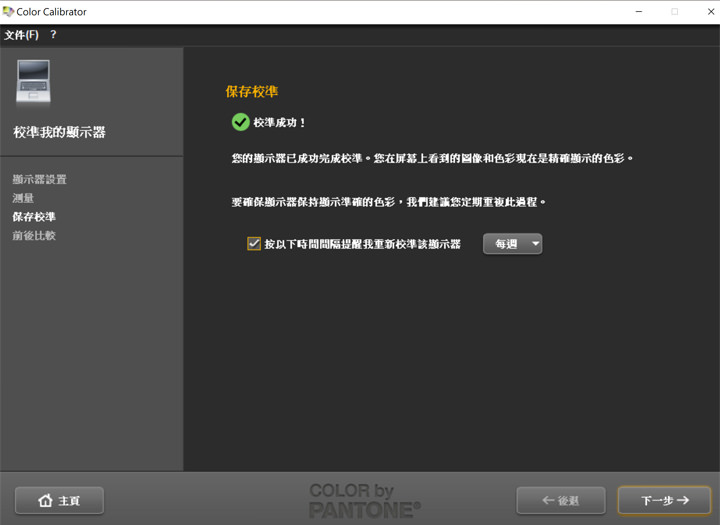Click the 校準我的顯示器 sidebar heading
The width and height of the screenshot is (720, 525).
pyautogui.click(x=59, y=132)
